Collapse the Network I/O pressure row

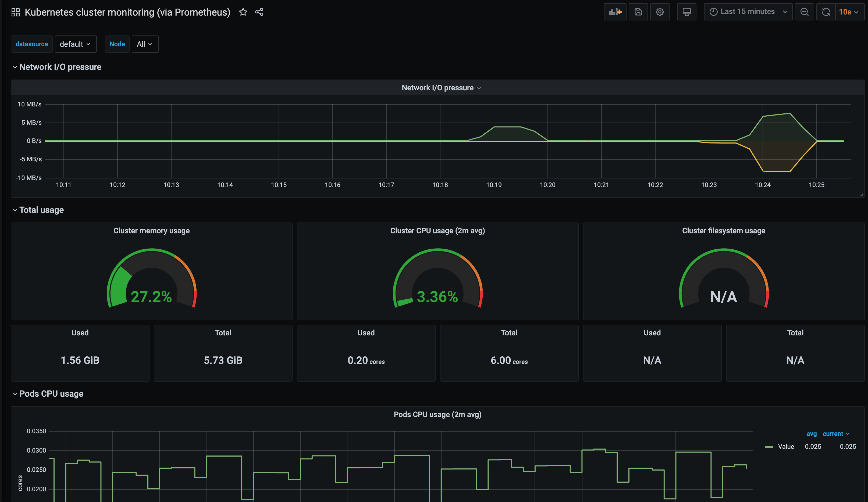tap(15, 67)
